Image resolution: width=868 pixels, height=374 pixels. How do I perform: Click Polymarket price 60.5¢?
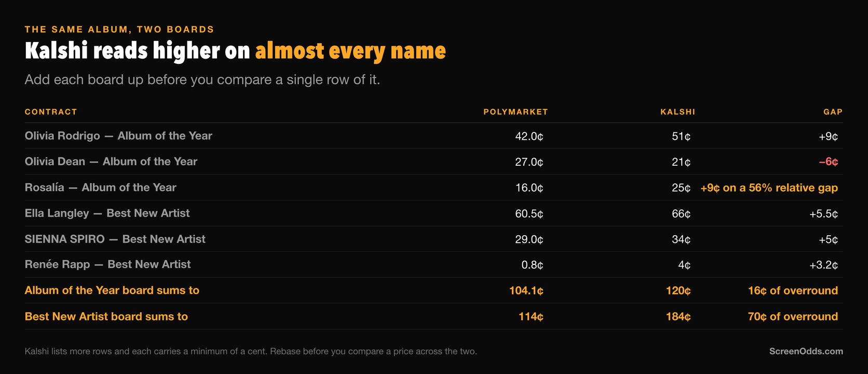pos(529,213)
